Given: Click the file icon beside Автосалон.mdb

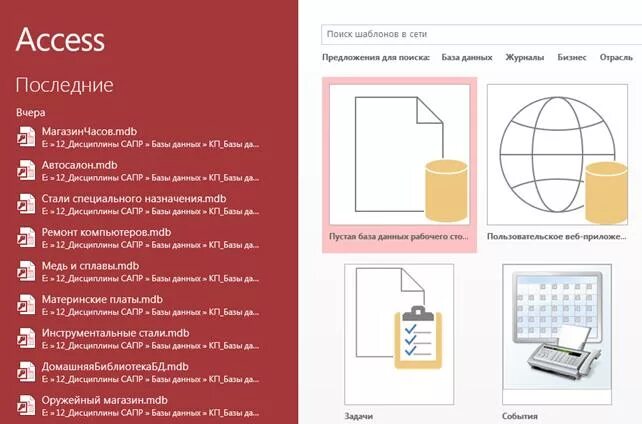Looking at the screenshot, I should coord(26,170).
